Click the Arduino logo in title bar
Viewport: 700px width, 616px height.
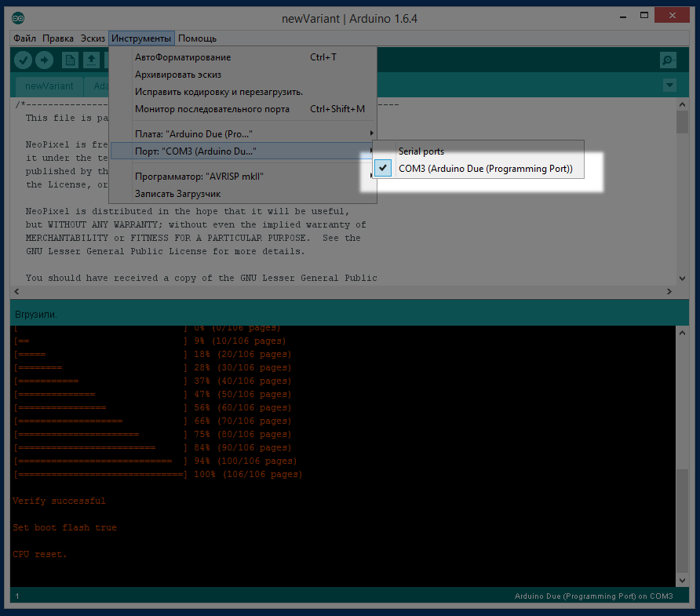(x=18, y=18)
